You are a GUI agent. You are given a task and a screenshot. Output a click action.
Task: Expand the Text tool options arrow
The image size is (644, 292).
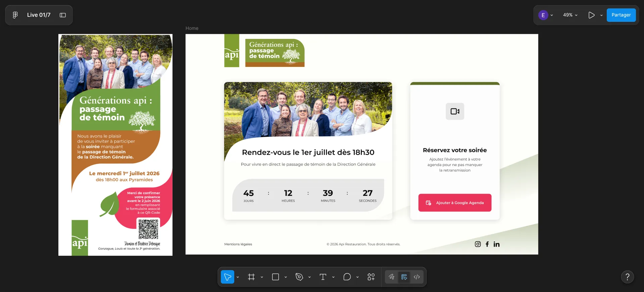(x=333, y=277)
